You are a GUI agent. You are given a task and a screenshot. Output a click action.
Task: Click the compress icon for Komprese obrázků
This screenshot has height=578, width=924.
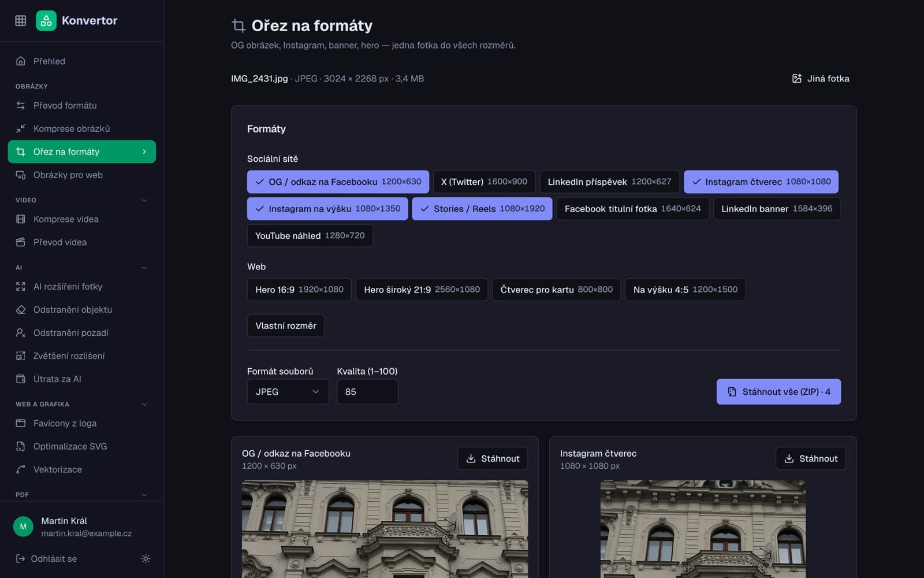pyautogui.click(x=21, y=128)
